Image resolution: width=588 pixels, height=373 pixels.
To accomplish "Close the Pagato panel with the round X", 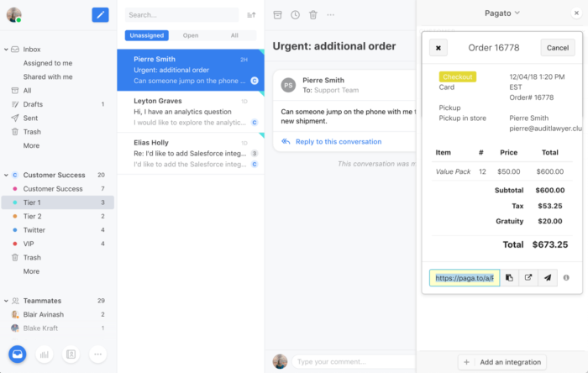I will pyautogui.click(x=576, y=13).
